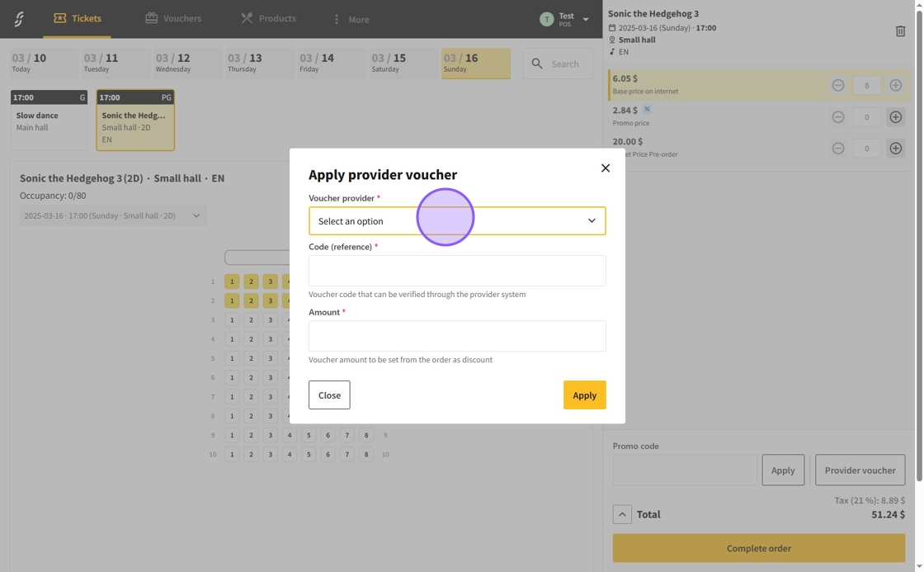Increase Promo price ticket quantity
924x572 pixels.
click(895, 117)
